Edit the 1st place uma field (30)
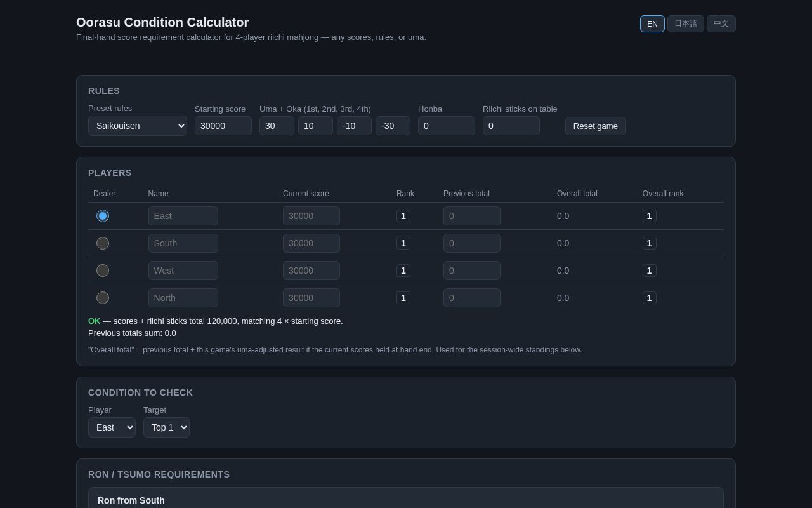Image resolution: width=812 pixels, height=508 pixels. click(x=277, y=126)
